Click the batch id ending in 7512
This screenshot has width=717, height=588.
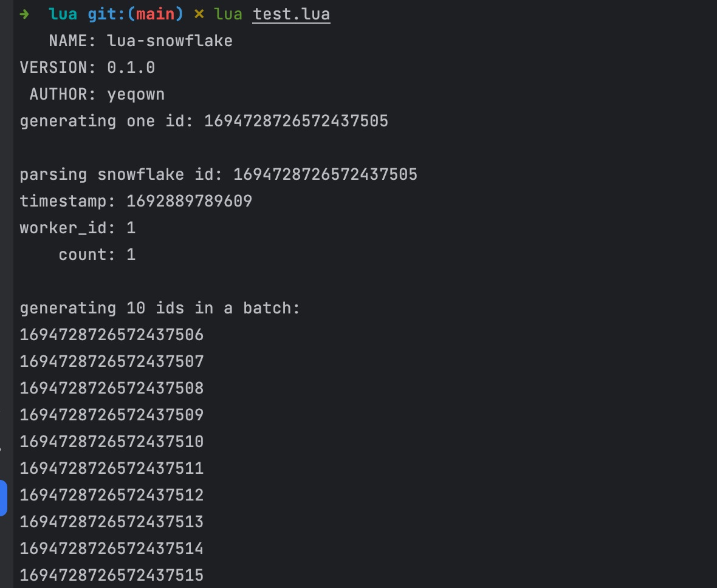(112, 495)
